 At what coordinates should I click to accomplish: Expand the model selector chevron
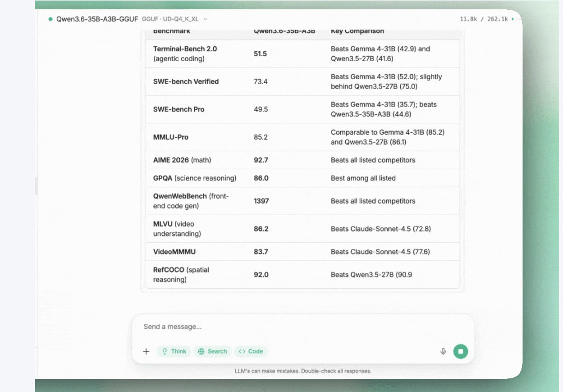pyautogui.click(x=205, y=19)
